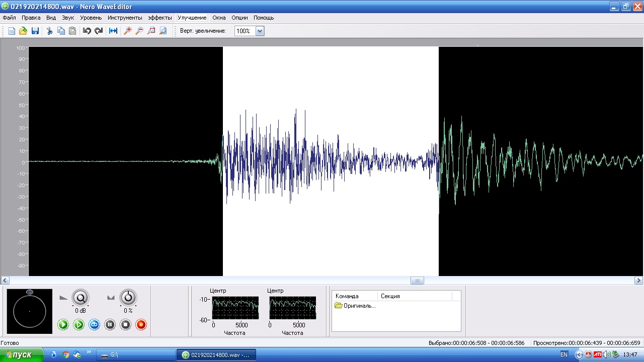Open the Файл menu
644x362 pixels.
(x=9, y=18)
